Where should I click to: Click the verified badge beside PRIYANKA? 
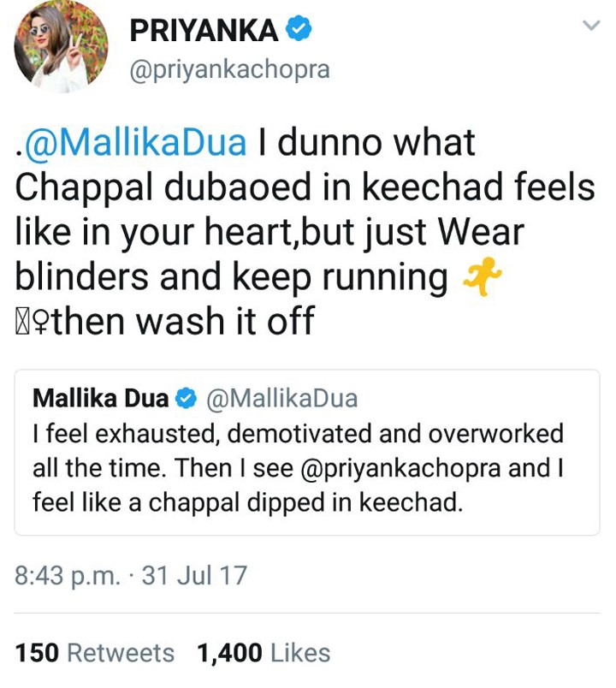pos(299,31)
